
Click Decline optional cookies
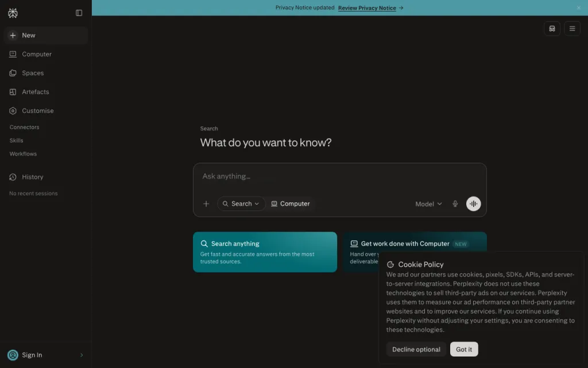click(x=416, y=349)
